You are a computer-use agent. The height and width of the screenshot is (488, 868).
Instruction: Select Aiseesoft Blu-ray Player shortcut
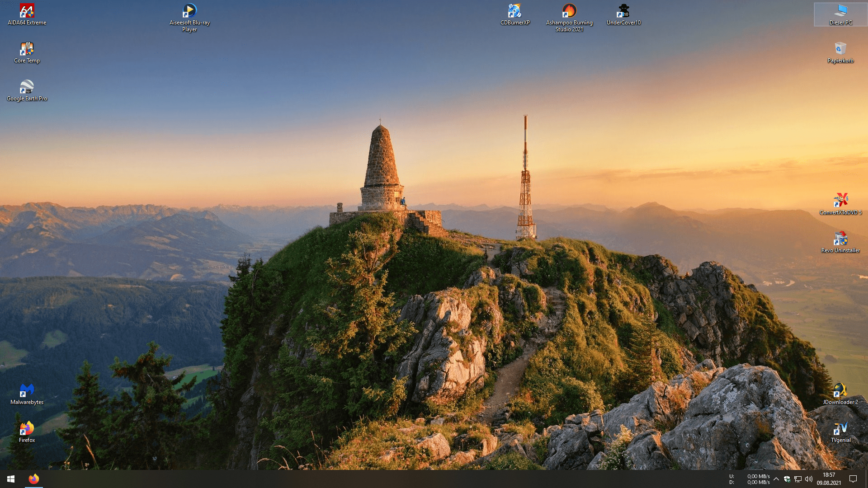point(189,11)
